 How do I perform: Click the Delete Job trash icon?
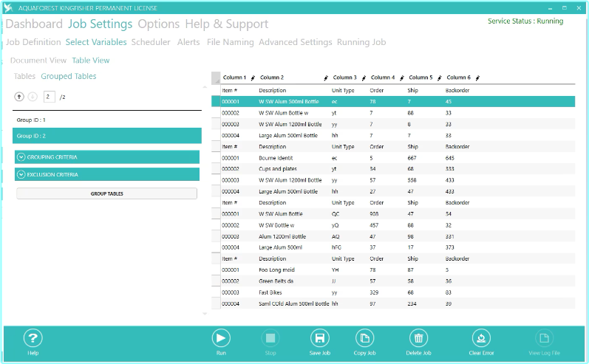pos(418,339)
